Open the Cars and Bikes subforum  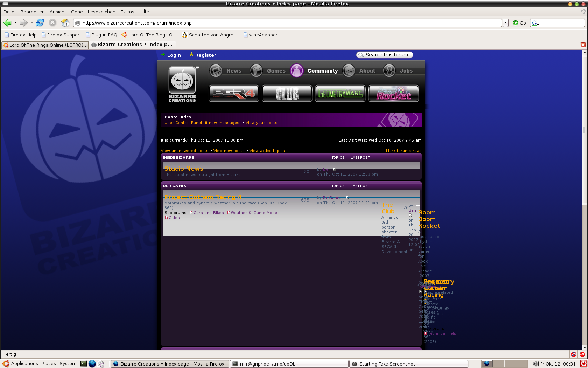click(209, 213)
